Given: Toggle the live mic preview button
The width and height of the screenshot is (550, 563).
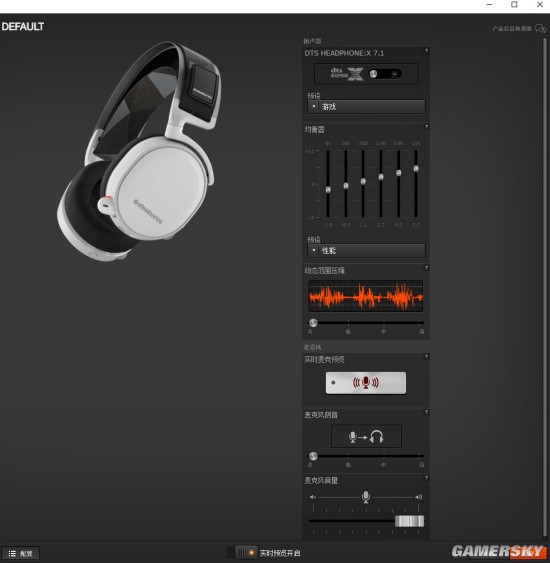Looking at the screenshot, I should click(366, 383).
